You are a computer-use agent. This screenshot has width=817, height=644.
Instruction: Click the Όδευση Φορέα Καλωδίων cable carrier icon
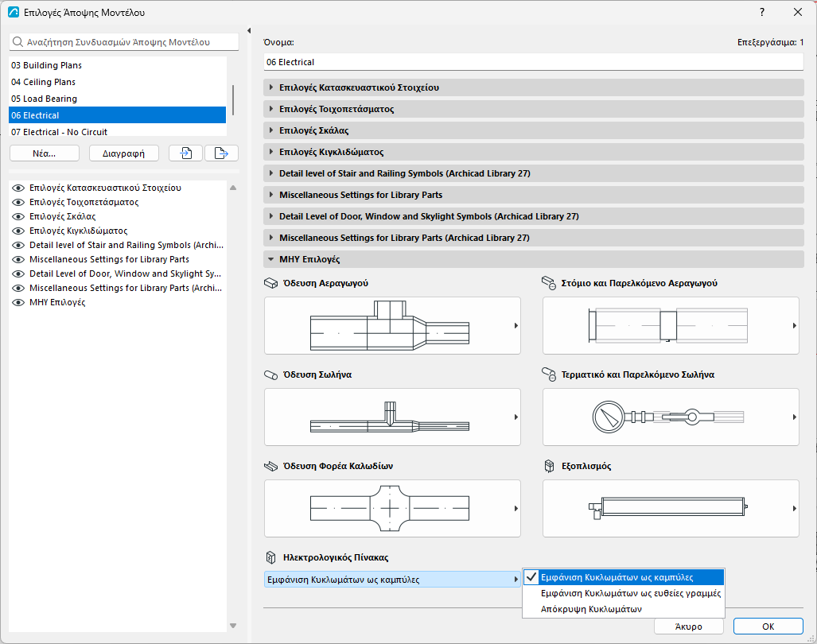[x=271, y=466]
